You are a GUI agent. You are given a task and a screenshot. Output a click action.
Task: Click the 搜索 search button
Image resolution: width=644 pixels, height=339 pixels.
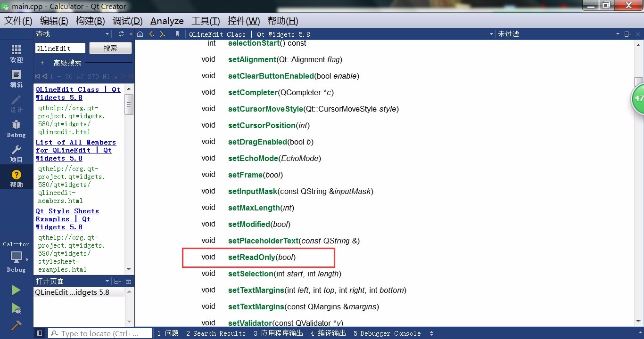pos(111,48)
